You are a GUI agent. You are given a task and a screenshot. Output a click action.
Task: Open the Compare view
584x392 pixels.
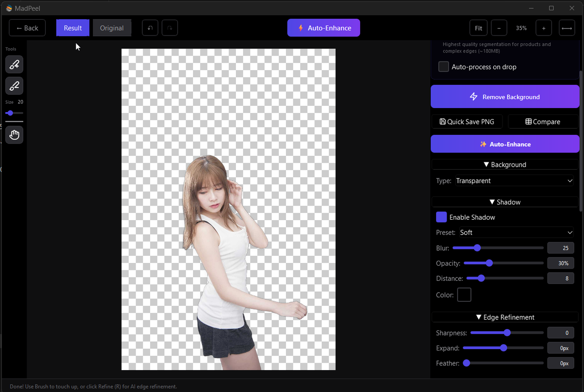point(543,122)
